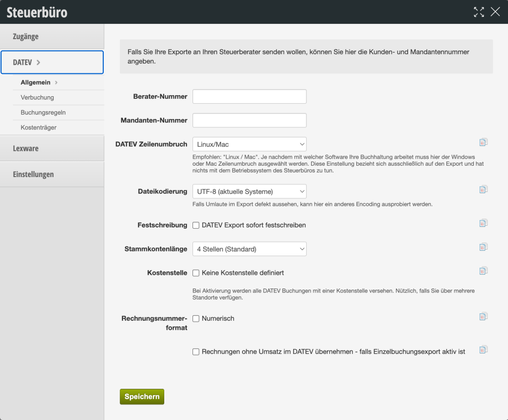Select the Allgemein submenu item
This screenshot has height=420, width=508.
point(59,83)
